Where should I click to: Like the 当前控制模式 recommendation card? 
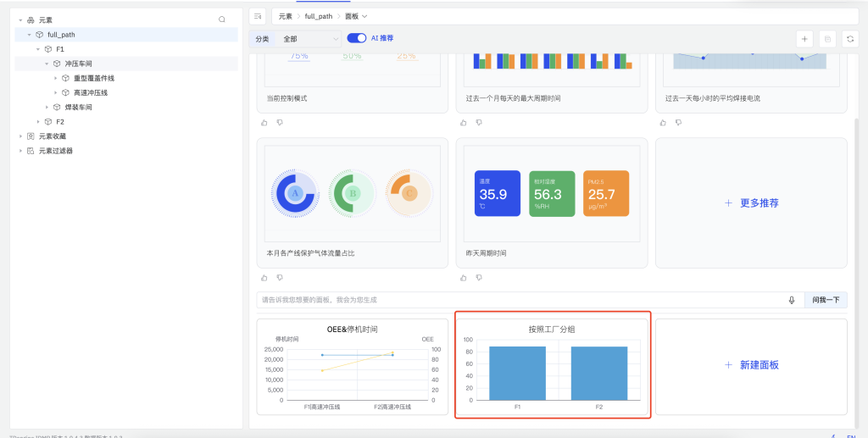point(264,123)
